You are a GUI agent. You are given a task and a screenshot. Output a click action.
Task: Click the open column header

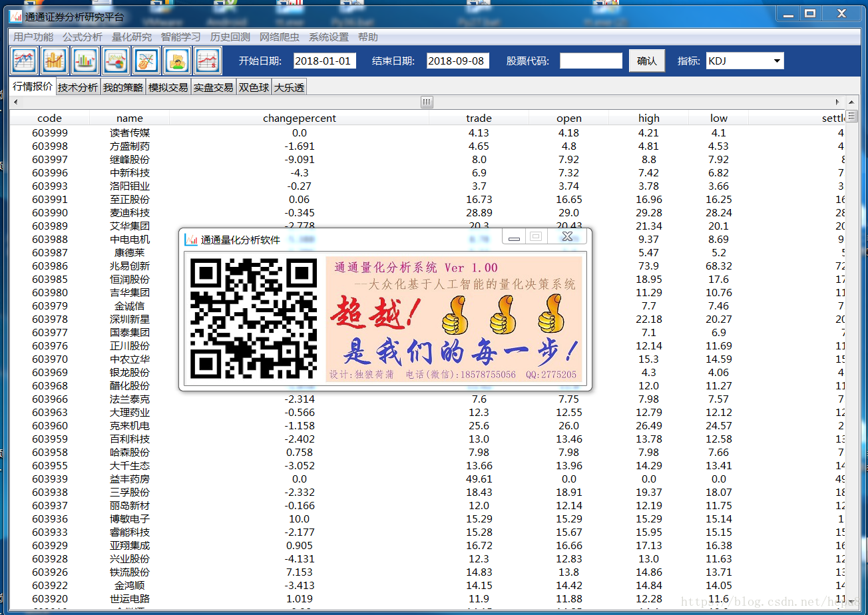pos(569,118)
